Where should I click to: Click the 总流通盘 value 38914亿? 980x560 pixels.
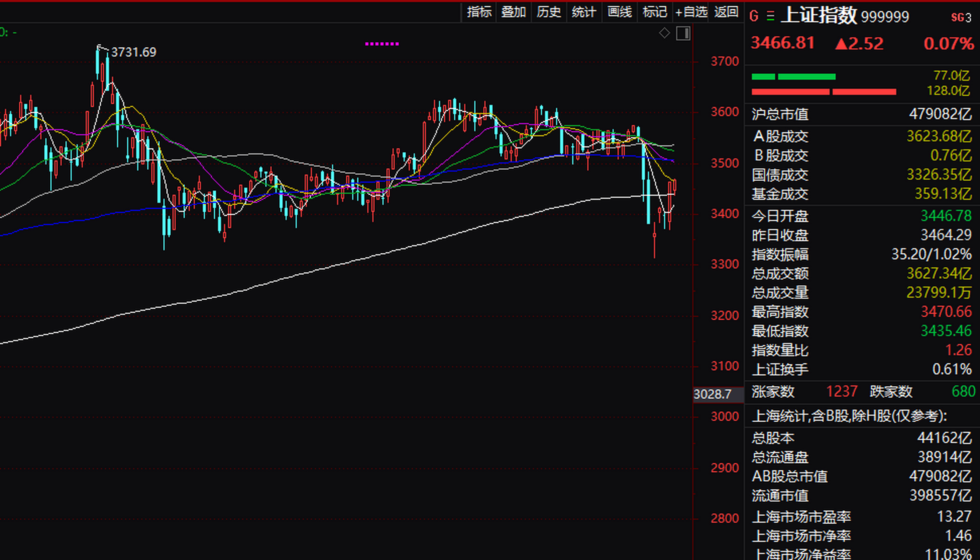click(944, 457)
